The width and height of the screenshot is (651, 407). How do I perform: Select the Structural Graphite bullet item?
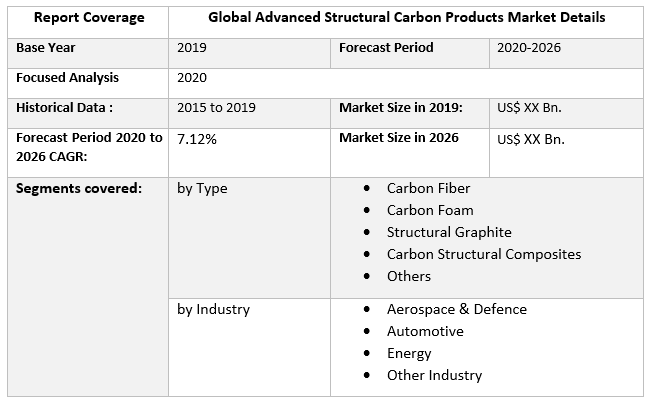pos(449,232)
